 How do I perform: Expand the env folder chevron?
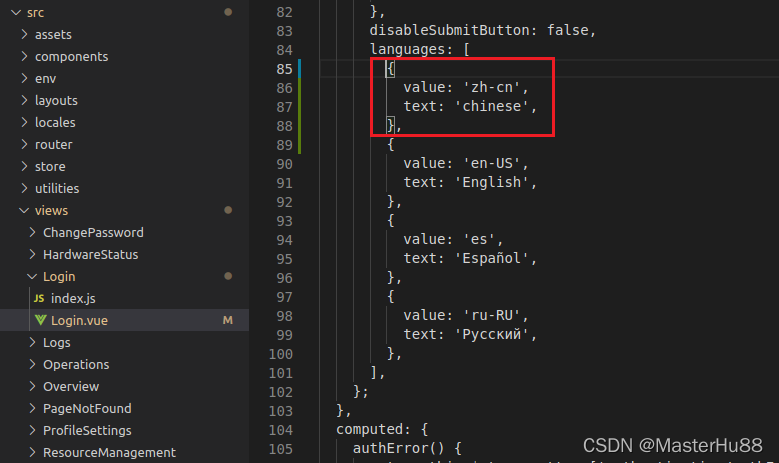pos(24,78)
